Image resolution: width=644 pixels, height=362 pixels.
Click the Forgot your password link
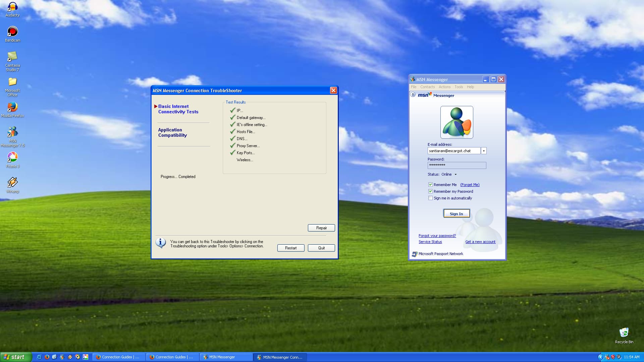(x=437, y=236)
